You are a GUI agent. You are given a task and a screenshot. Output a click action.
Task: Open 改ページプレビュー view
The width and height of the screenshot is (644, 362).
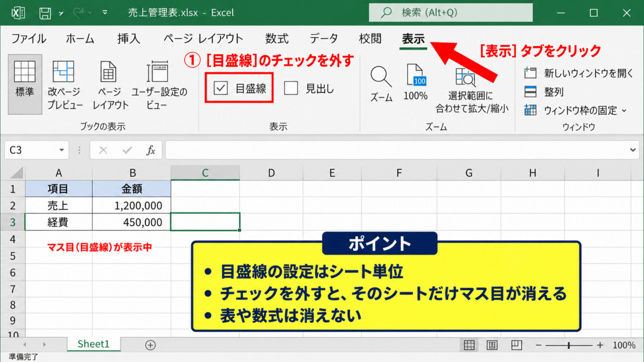point(65,84)
